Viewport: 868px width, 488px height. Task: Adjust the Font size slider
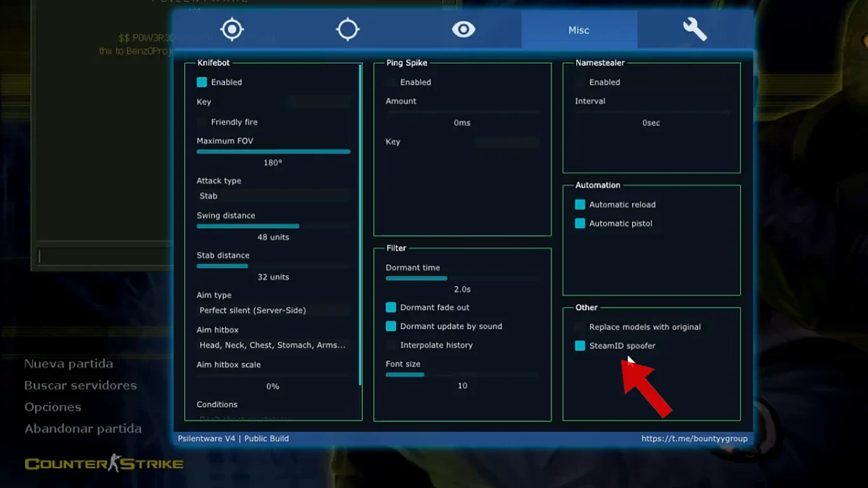[463, 375]
